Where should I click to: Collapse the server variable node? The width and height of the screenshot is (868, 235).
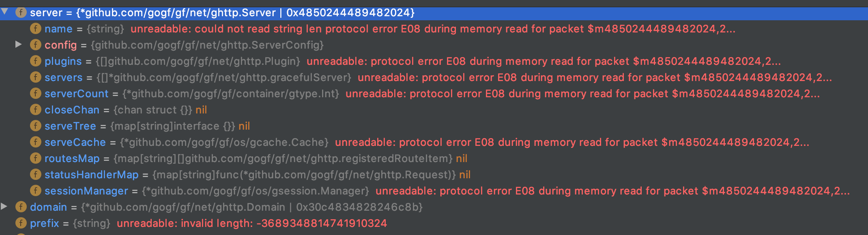click(5, 13)
